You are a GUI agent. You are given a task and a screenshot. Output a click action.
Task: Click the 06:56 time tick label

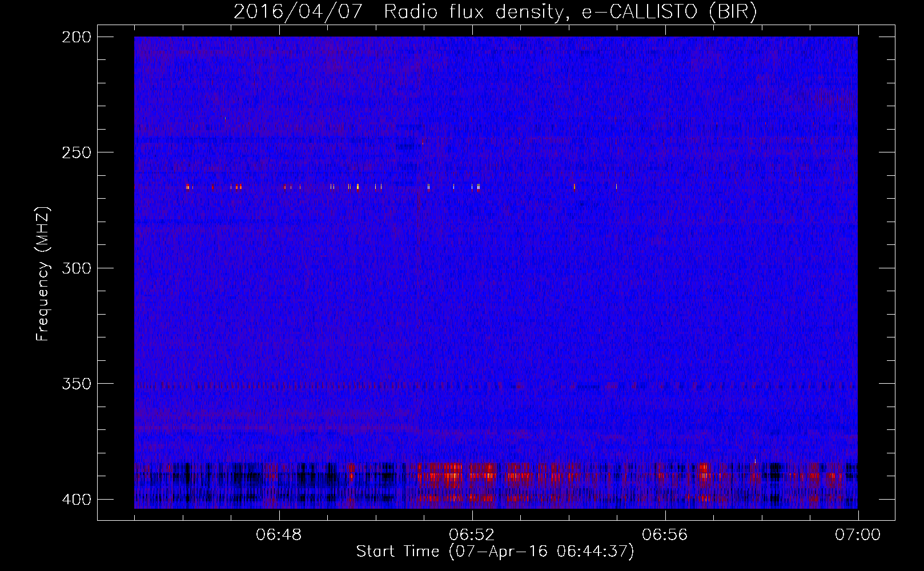665,535
